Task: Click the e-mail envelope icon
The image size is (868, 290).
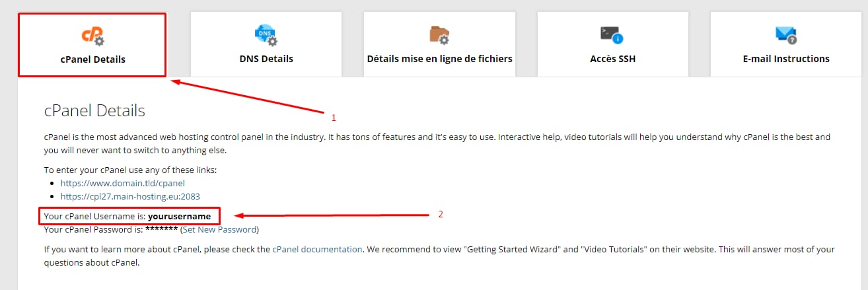Action: tap(785, 35)
